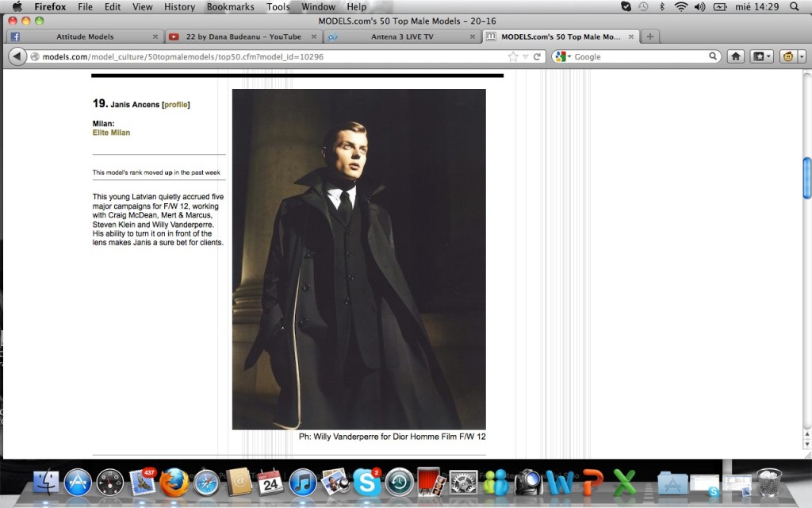
Task: Open the History menu
Action: pyautogui.click(x=179, y=6)
